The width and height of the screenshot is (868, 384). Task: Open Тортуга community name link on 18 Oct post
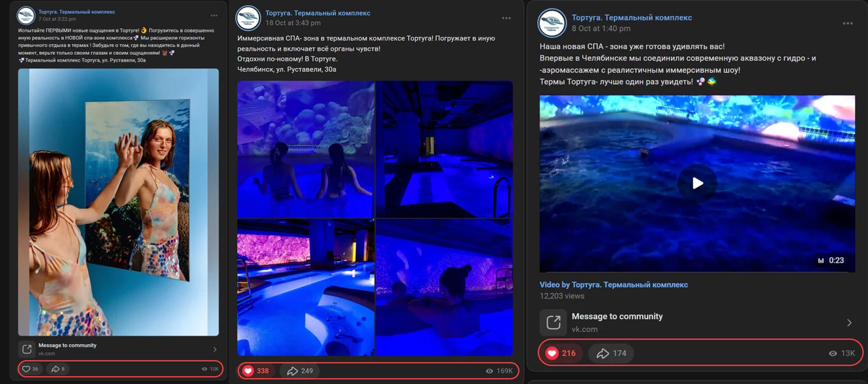click(x=318, y=13)
